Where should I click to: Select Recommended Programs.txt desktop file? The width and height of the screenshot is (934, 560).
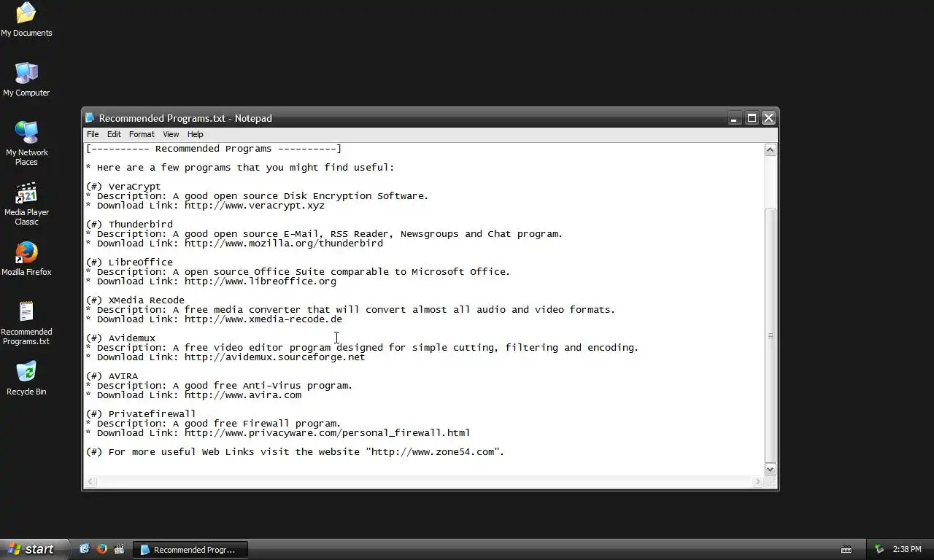(x=26, y=323)
